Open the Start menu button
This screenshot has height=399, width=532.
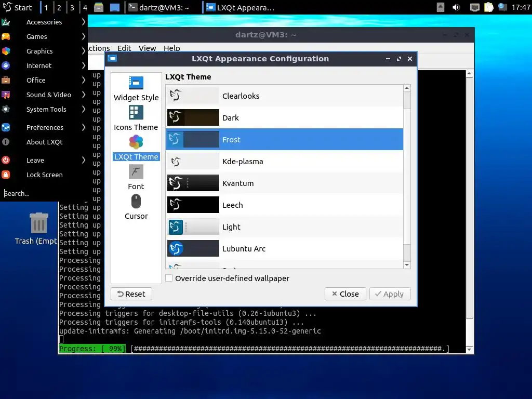tap(18, 7)
